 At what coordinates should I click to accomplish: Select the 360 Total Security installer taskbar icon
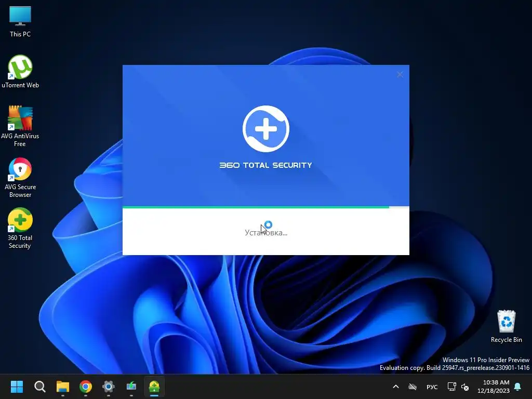[154, 387]
